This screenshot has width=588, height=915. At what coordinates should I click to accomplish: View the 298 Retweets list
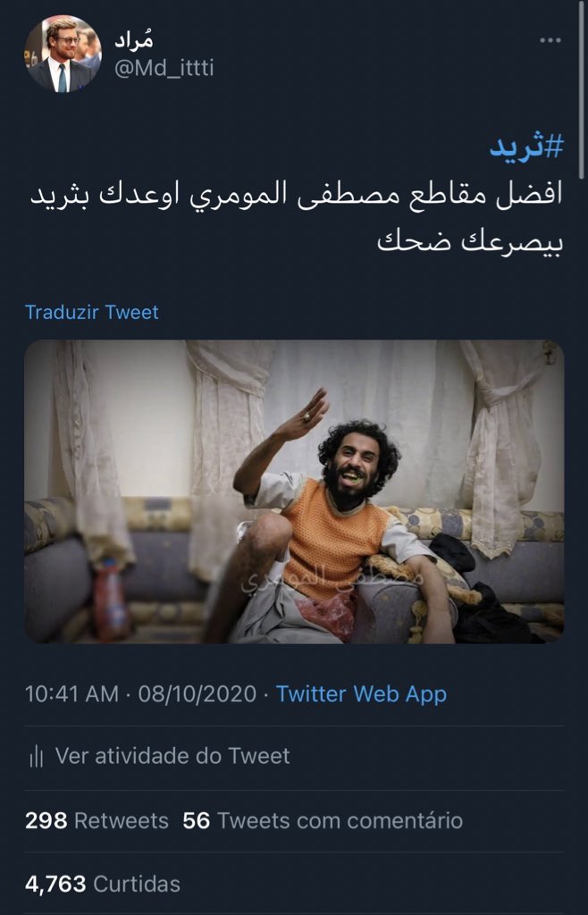97,821
